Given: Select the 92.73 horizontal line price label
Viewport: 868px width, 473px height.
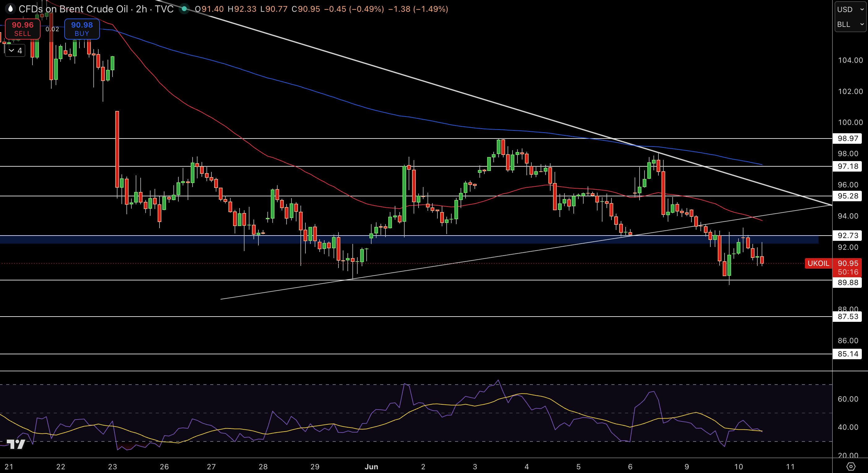Looking at the screenshot, I should tap(848, 235).
